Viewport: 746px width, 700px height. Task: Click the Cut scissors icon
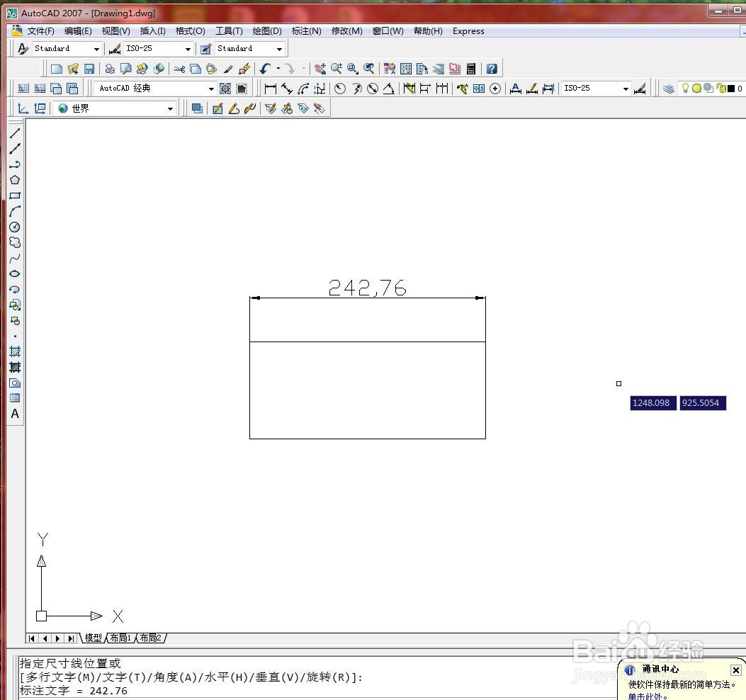[179, 69]
